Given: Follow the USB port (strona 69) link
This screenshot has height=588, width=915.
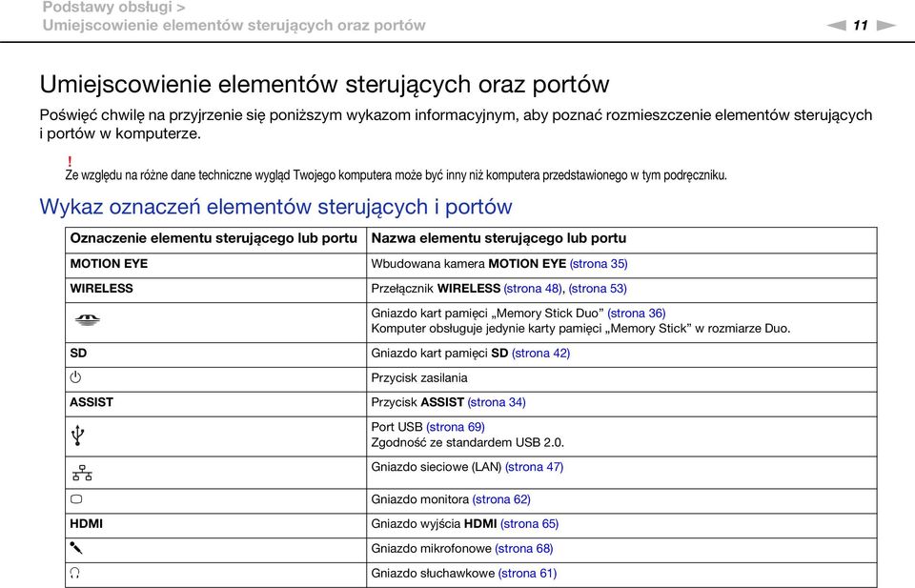Looking at the screenshot, I should coord(456,426).
